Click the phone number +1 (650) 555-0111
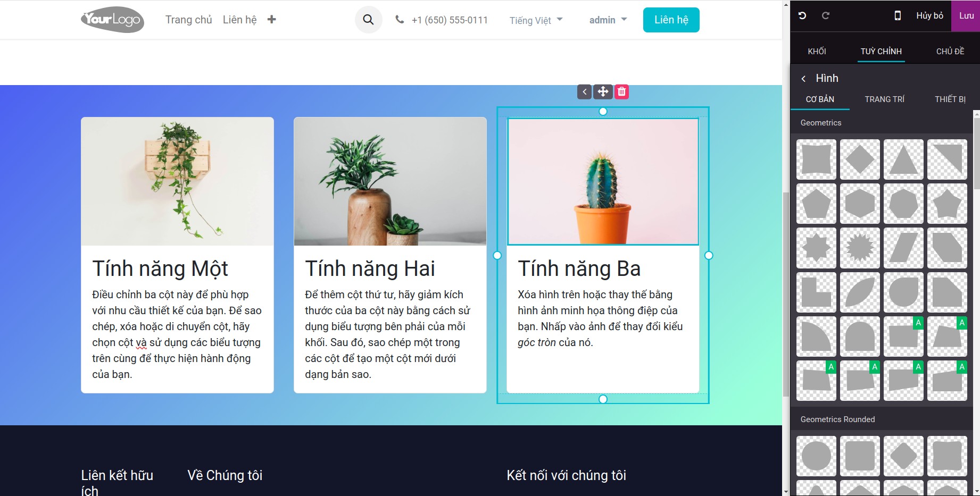 (450, 20)
